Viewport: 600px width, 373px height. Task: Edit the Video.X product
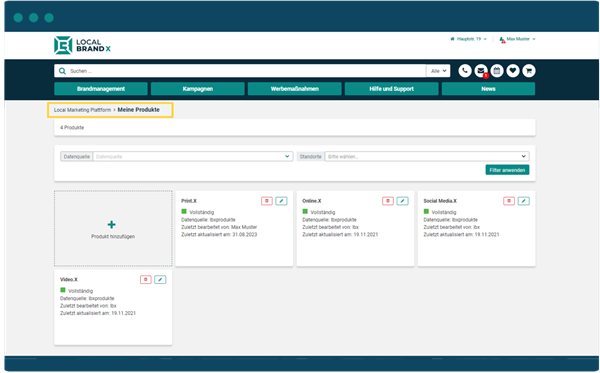pyautogui.click(x=160, y=280)
